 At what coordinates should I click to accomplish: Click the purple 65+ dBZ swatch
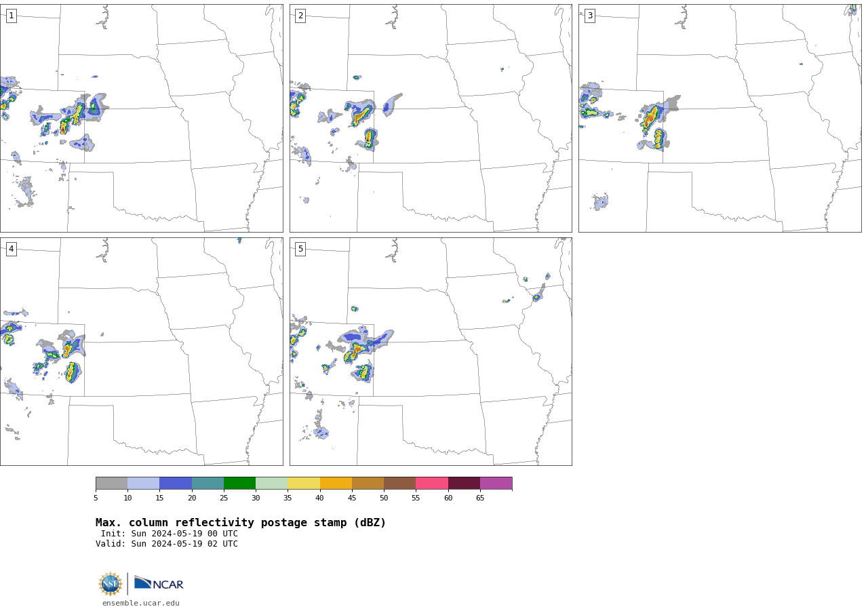pos(496,483)
